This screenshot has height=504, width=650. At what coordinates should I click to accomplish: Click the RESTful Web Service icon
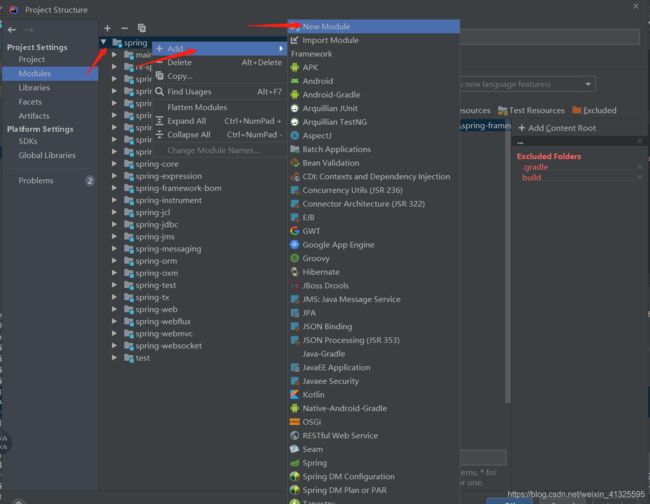(295, 436)
